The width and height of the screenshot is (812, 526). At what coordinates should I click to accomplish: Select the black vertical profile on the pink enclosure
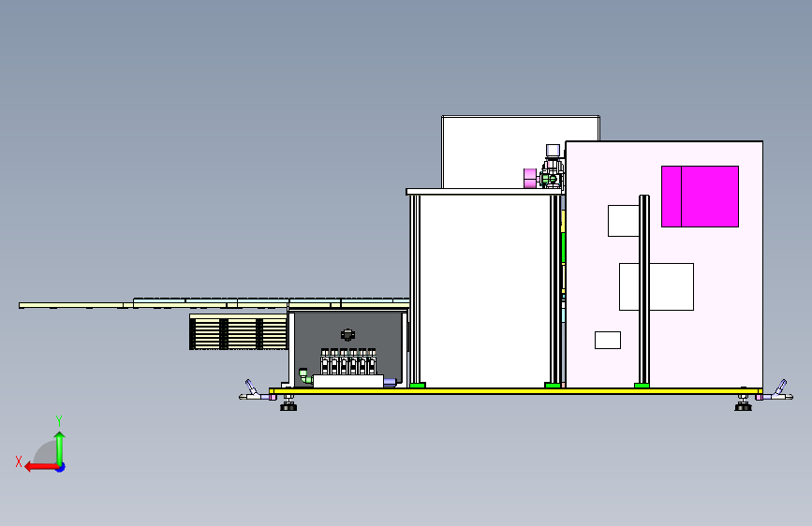point(643,291)
